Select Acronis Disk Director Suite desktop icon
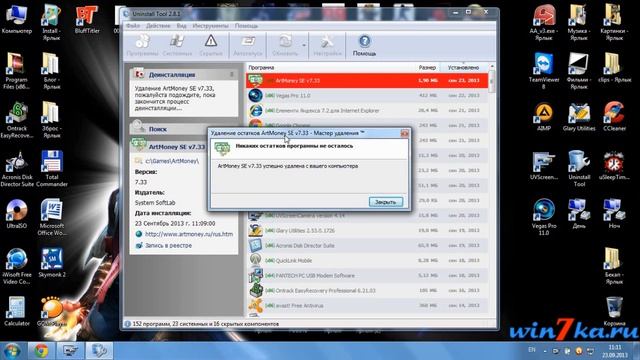The image size is (640, 360). point(17,169)
